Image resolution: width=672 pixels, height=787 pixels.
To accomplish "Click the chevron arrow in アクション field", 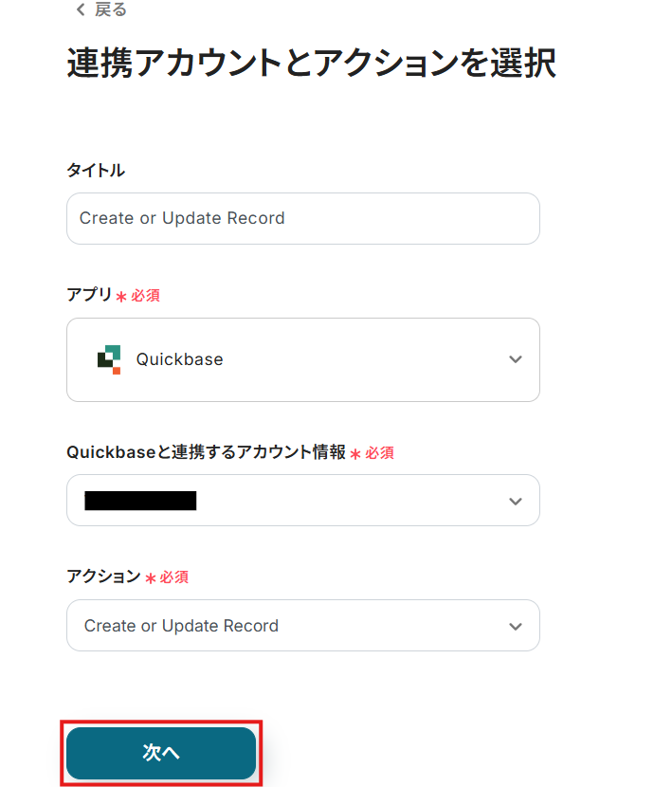I will tap(515, 626).
